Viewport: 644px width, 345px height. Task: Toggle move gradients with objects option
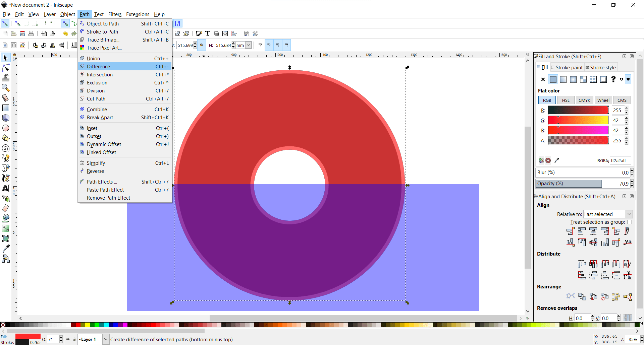(x=277, y=45)
